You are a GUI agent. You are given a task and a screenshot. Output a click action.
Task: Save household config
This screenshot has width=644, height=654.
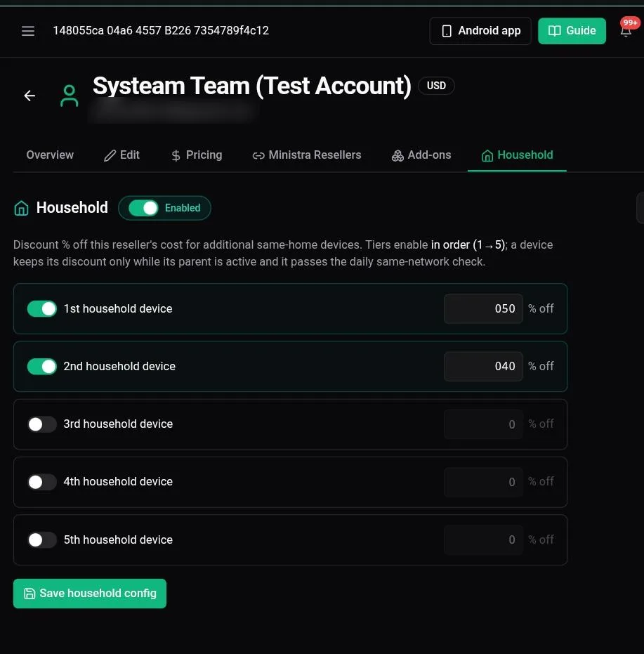coord(90,593)
